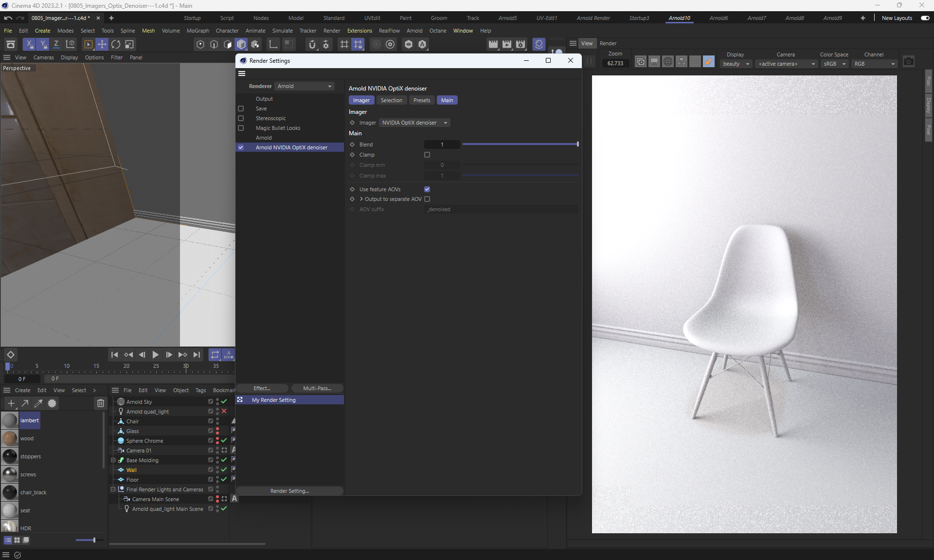Open the Extensions menu
Image resolution: width=934 pixels, height=560 pixels.
click(x=359, y=31)
